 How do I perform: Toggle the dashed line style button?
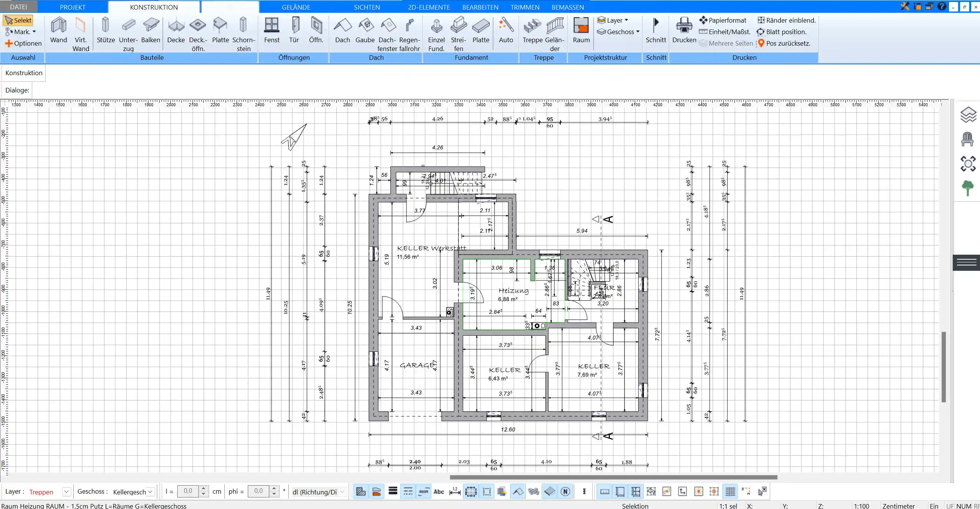click(408, 491)
